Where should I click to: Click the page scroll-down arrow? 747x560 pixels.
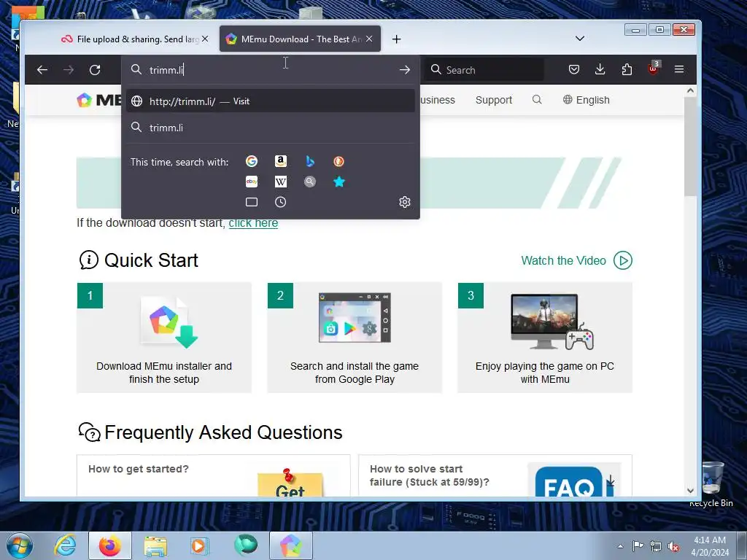click(x=690, y=490)
